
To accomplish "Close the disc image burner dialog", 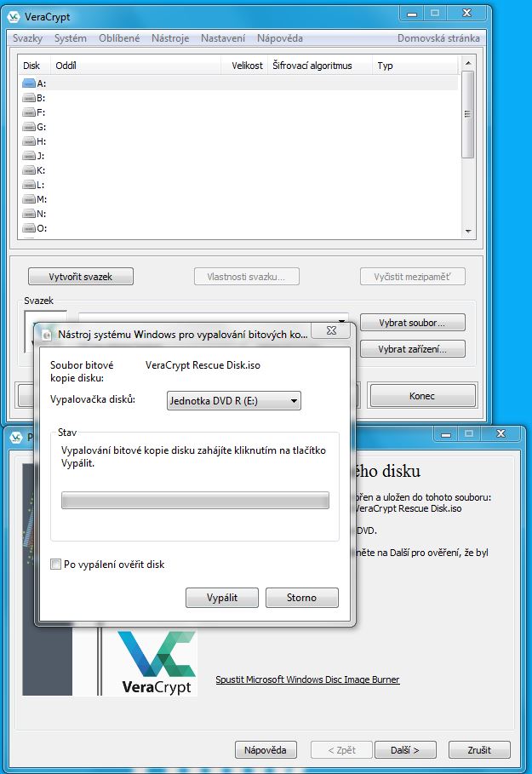I will click(332, 330).
